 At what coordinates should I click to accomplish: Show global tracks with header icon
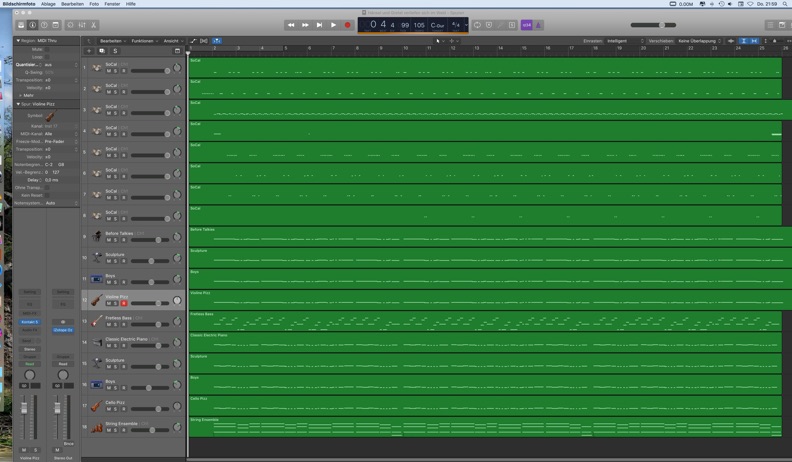pyautogui.click(x=177, y=51)
